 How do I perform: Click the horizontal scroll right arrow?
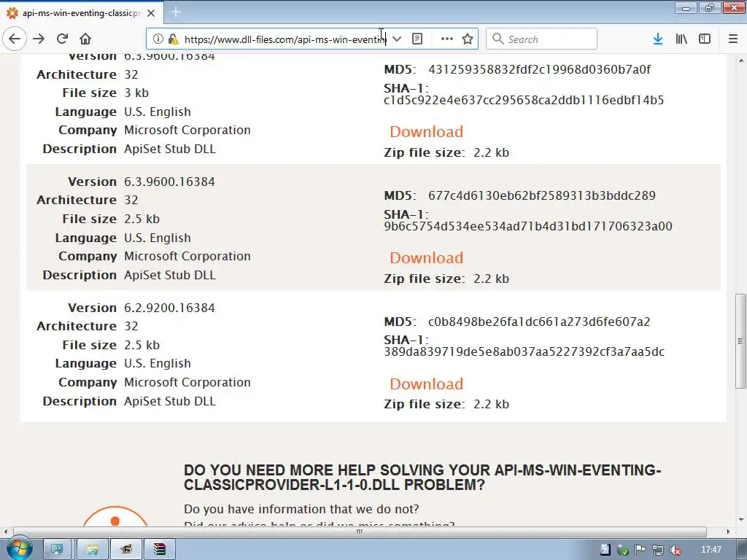[729, 532]
